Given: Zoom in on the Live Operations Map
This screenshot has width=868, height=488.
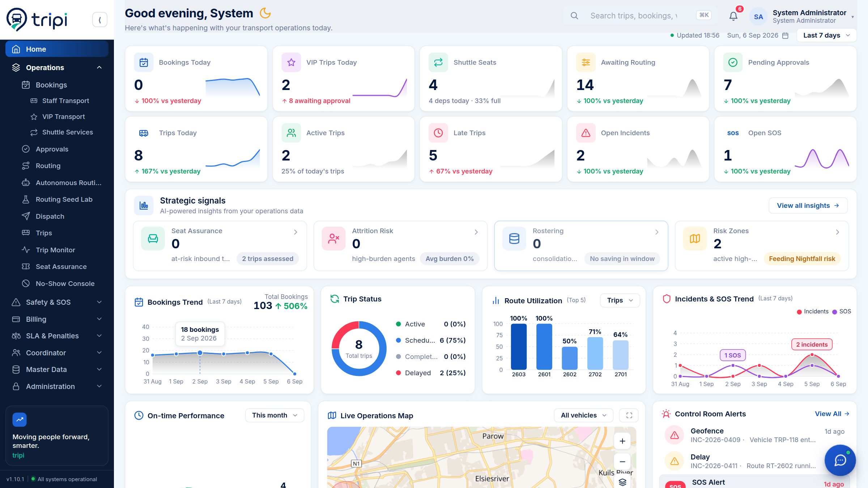Looking at the screenshot, I should pos(622,441).
